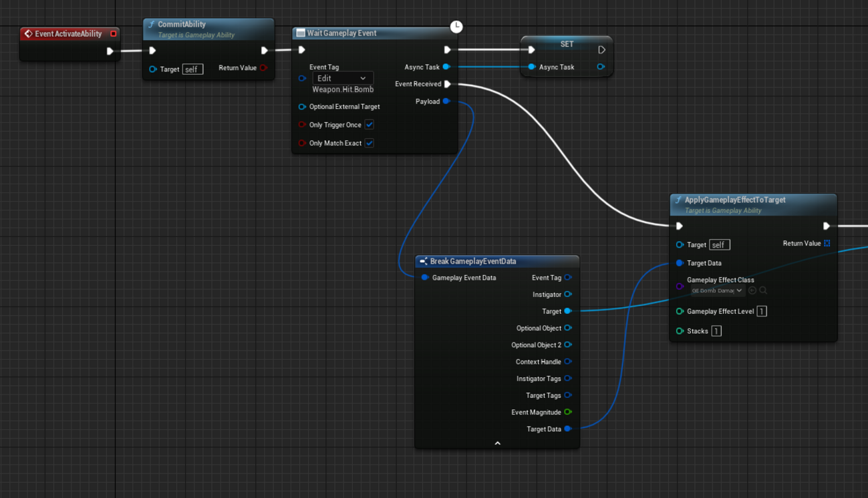
Task: Click the Return Value pin on CommitAbility
Action: pyautogui.click(x=263, y=68)
